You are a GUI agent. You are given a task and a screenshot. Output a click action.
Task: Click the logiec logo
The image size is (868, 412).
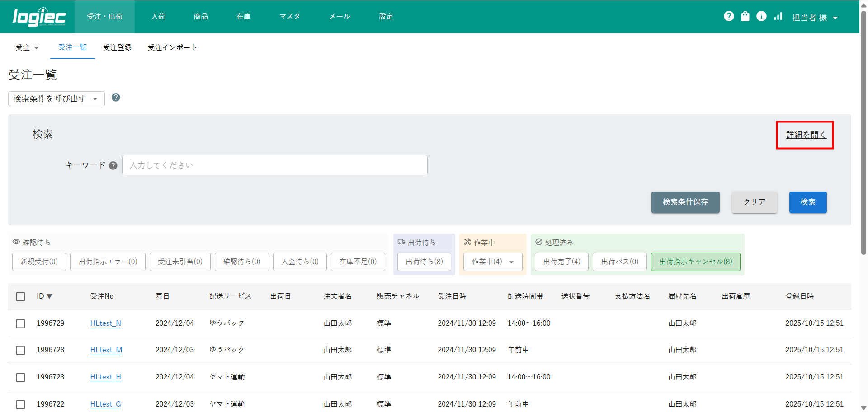39,17
